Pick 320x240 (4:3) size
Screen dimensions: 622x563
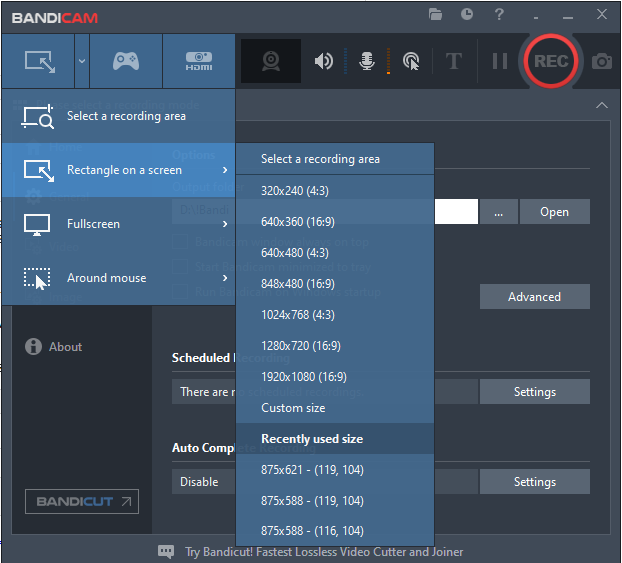pos(335,190)
